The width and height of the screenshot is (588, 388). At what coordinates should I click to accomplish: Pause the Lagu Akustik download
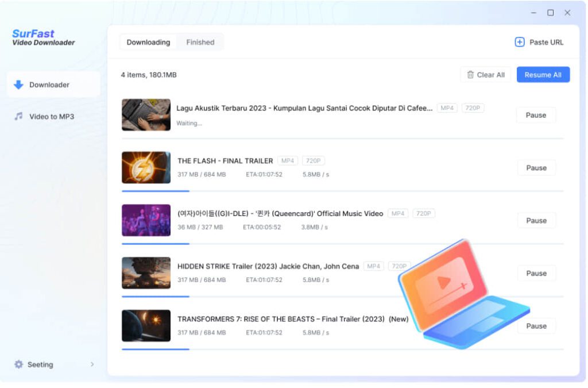tap(536, 115)
